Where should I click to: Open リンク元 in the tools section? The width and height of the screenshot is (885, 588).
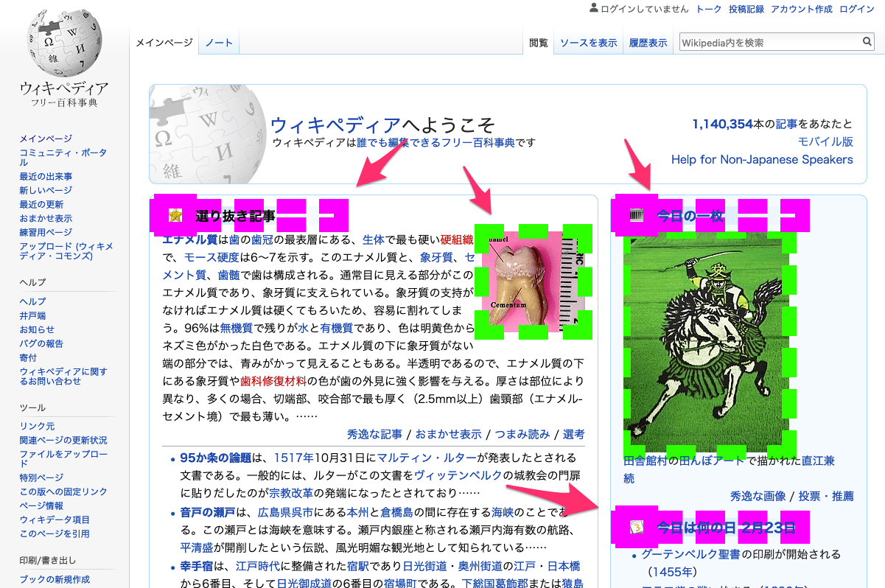pos(37,426)
